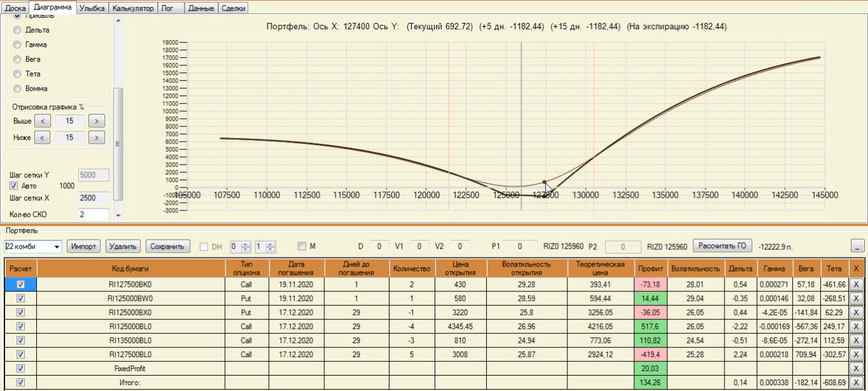Image resolution: width=868 pixels, height=391 pixels.
Task: Uncheck the Расчет box for FixedProfit
Action: (x=20, y=368)
